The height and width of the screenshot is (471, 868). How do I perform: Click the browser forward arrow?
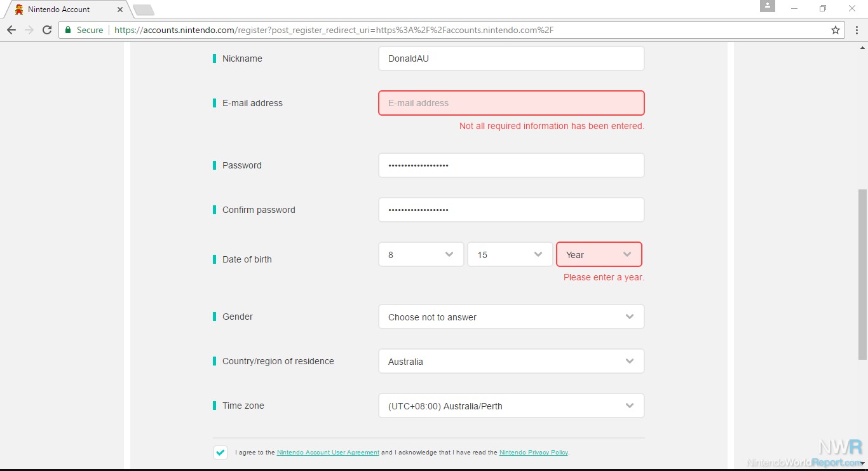pyautogui.click(x=29, y=30)
